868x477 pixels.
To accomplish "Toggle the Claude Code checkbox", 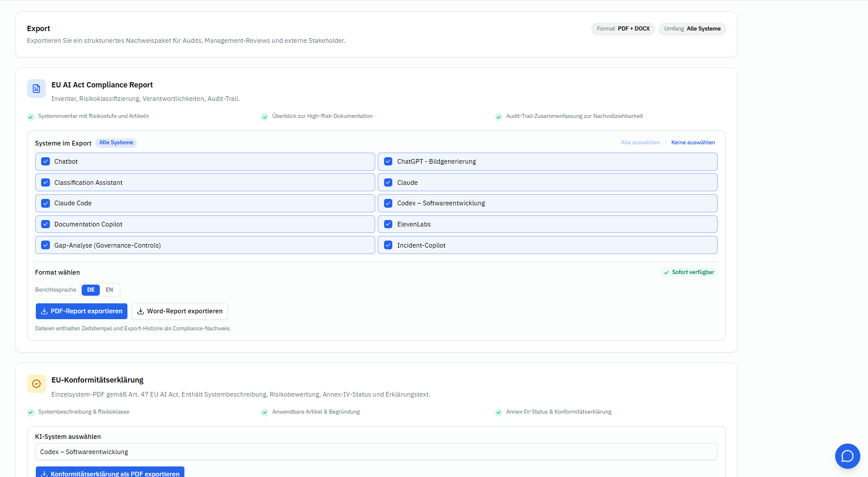I will coord(45,203).
